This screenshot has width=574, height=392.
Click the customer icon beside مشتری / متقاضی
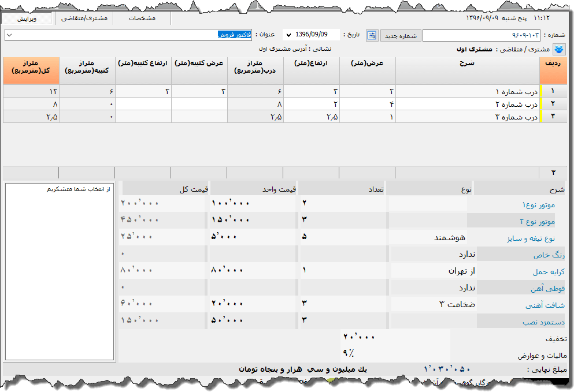[x=560, y=49]
